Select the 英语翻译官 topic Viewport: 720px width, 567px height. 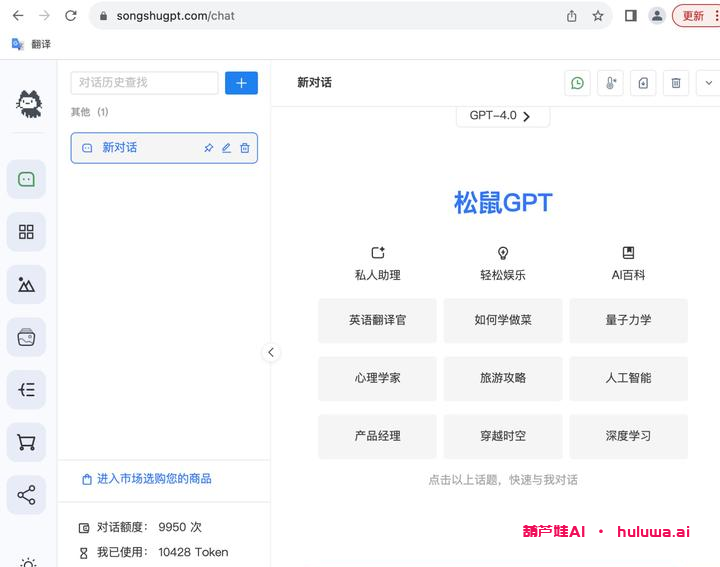(x=377, y=321)
